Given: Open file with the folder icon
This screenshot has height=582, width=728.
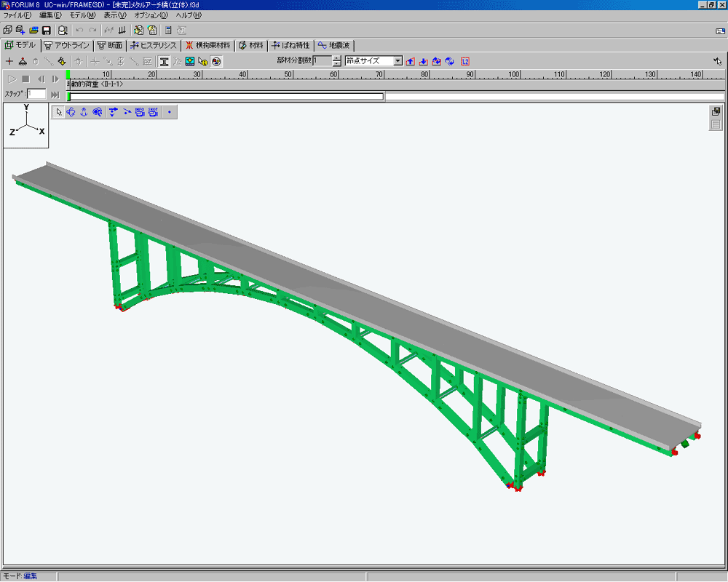Looking at the screenshot, I should pos(33,31).
